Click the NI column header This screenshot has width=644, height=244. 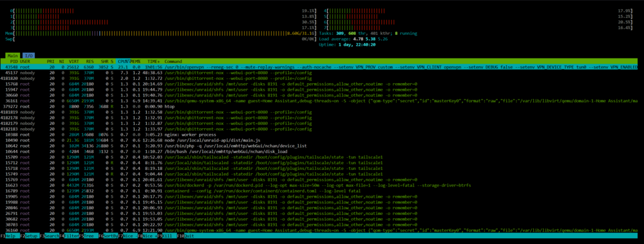click(62, 61)
